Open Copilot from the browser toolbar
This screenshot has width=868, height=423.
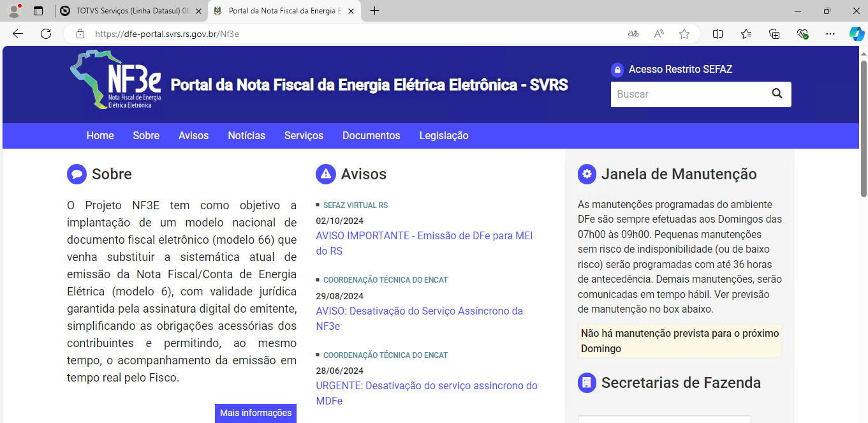(857, 34)
